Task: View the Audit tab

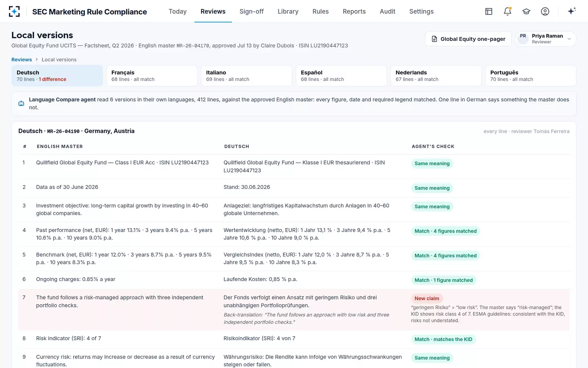Action: [x=388, y=11]
